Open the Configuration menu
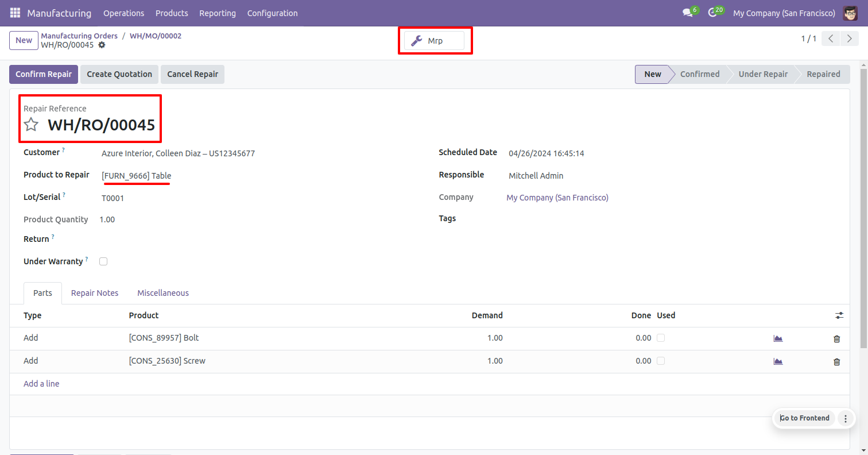Image resolution: width=868 pixels, height=455 pixels. (272, 13)
